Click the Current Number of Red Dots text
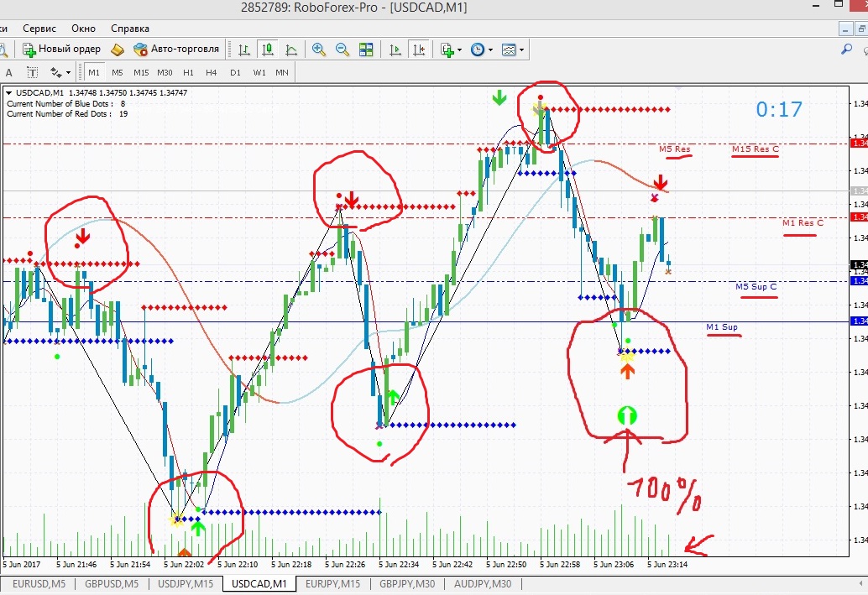The image size is (868, 595). (67, 113)
